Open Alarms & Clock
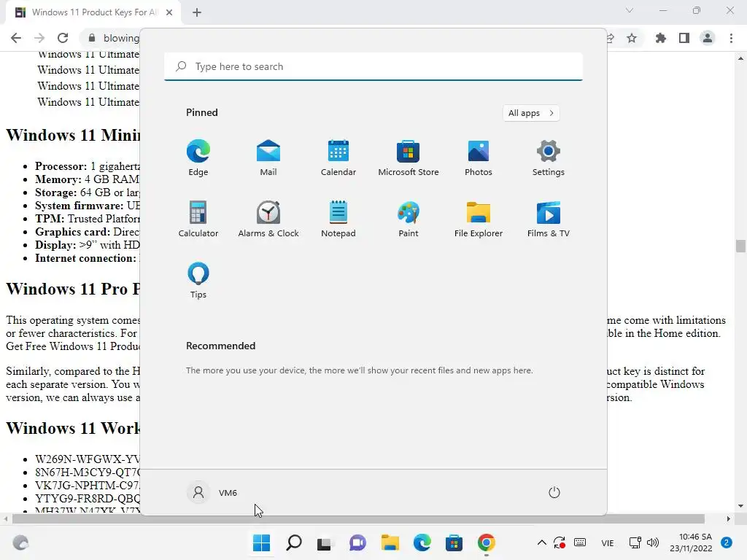Screen dimensions: 747x560 click(x=268, y=219)
